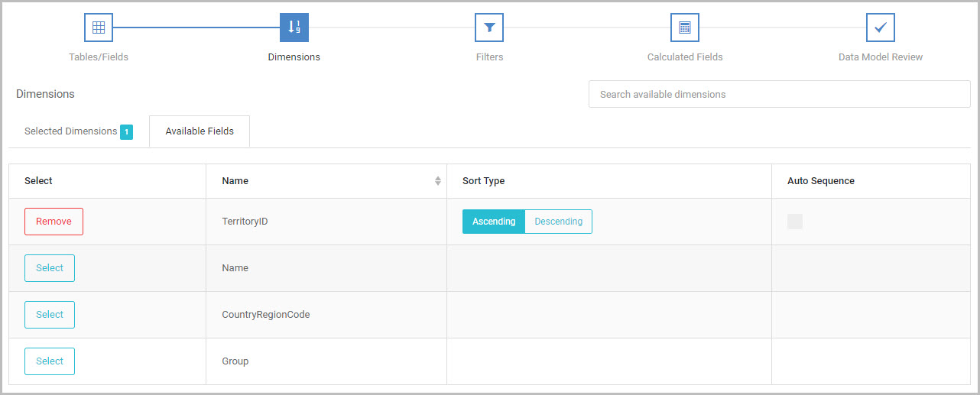This screenshot has height=395, width=980.
Task: Click the Filters step label
Action: [x=489, y=57]
